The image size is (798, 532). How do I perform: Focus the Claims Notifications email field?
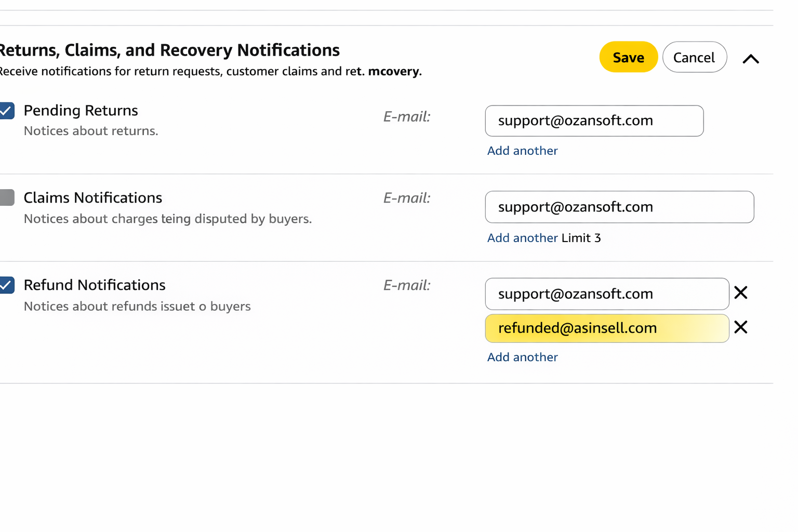(619, 207)
